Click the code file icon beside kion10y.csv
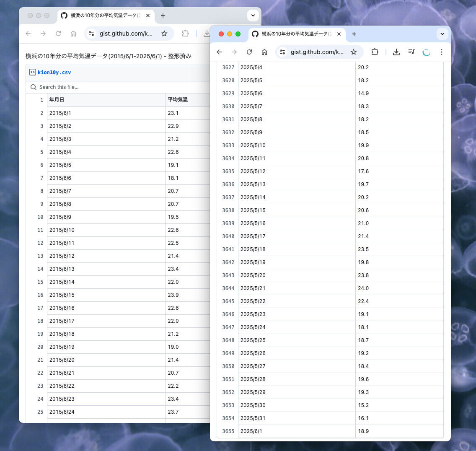 (x=33, y=72)
